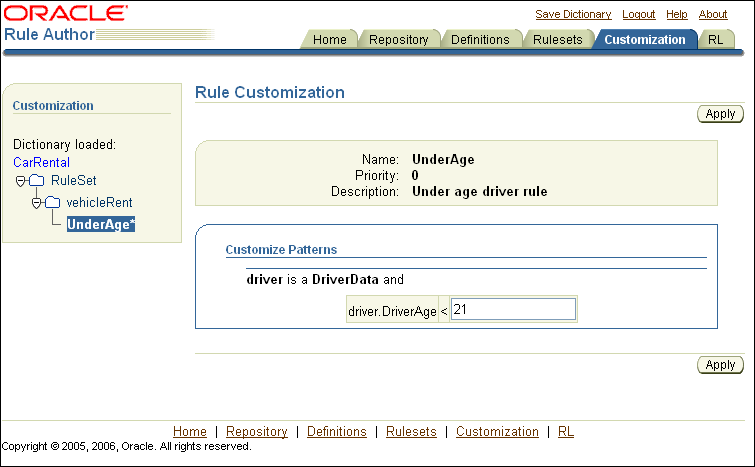Click the footer Rulesets link
Viewport: 755px width, 467px height.
click(x=411, y=431)
